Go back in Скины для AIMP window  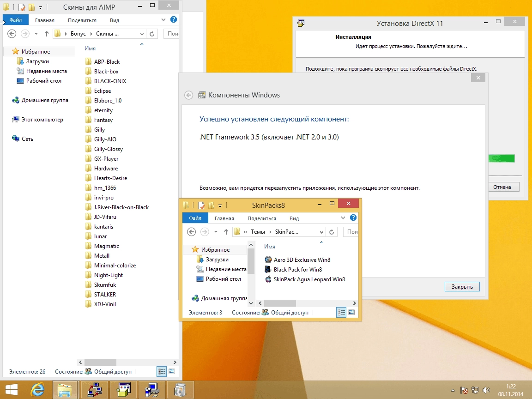[x=12, y=34]
